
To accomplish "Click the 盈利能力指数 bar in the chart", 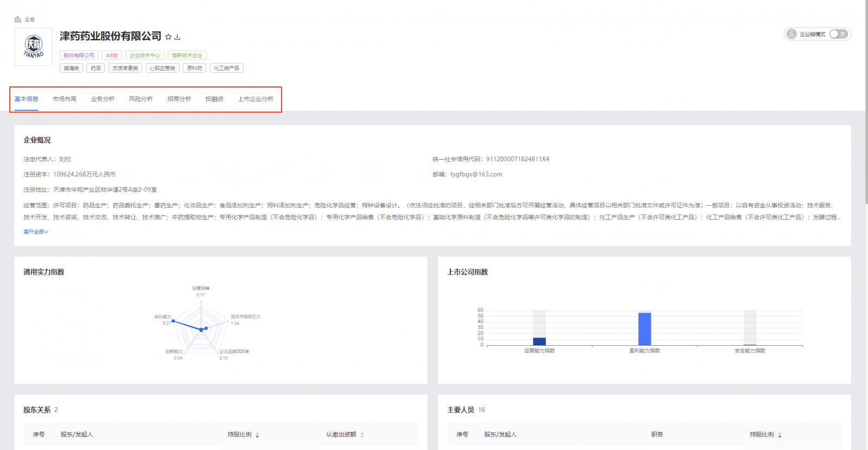I will pos(644,329).
